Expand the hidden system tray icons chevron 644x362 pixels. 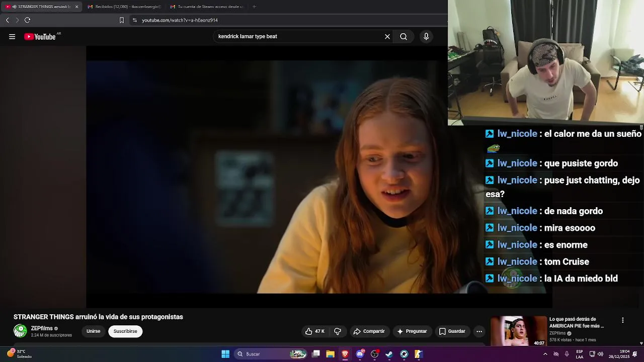coord(545,354)
